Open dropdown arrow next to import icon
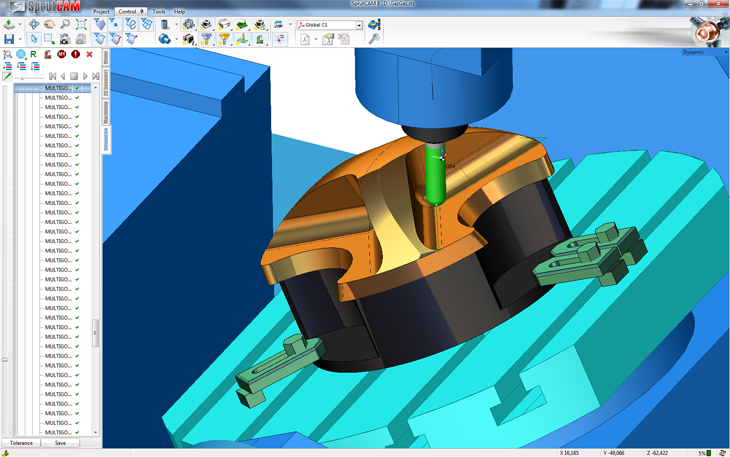This screenshot has width=730, height=457. [20, 25]
